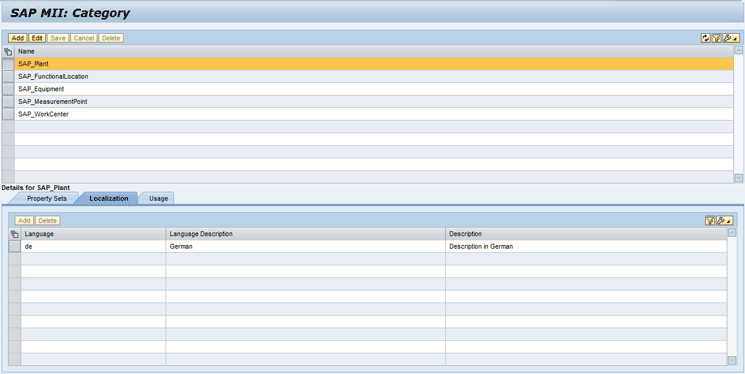Tick the row selector for SAP_Equipment
Screen dimensions: 745x374
(8, 89)
